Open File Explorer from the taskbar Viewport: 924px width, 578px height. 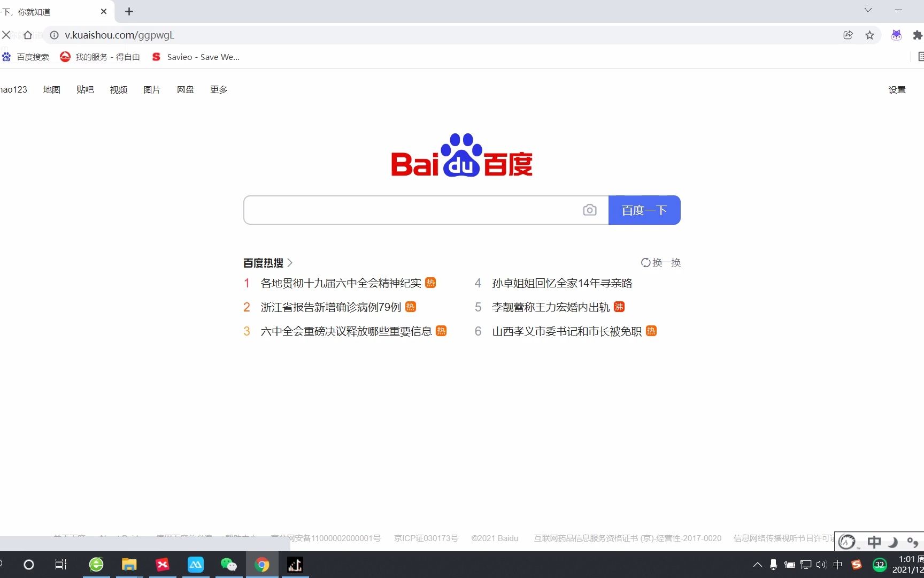[x=129, y=565]
